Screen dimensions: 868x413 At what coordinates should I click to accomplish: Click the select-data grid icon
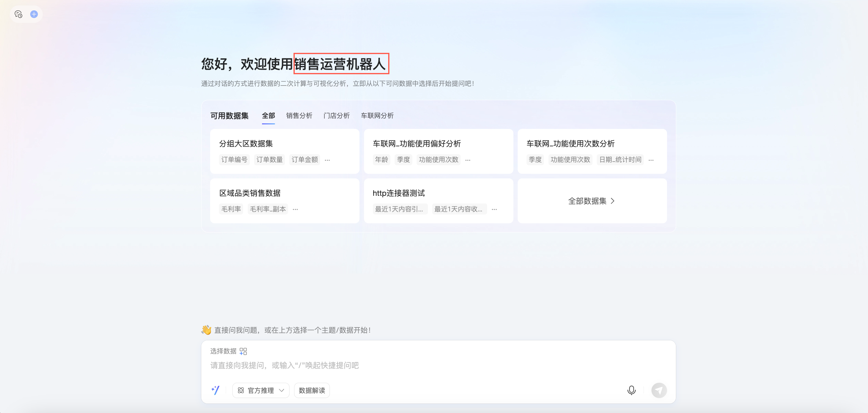243,351
